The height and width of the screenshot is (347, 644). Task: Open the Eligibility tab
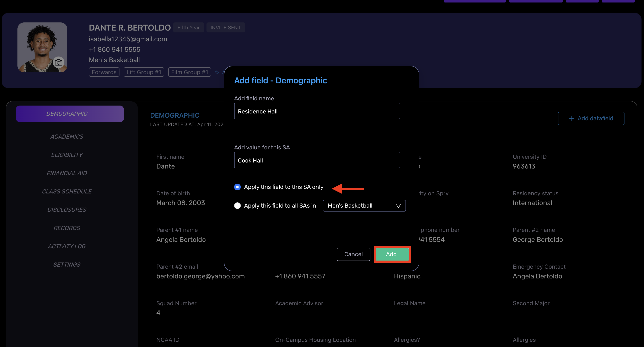[x=67, y=155]
